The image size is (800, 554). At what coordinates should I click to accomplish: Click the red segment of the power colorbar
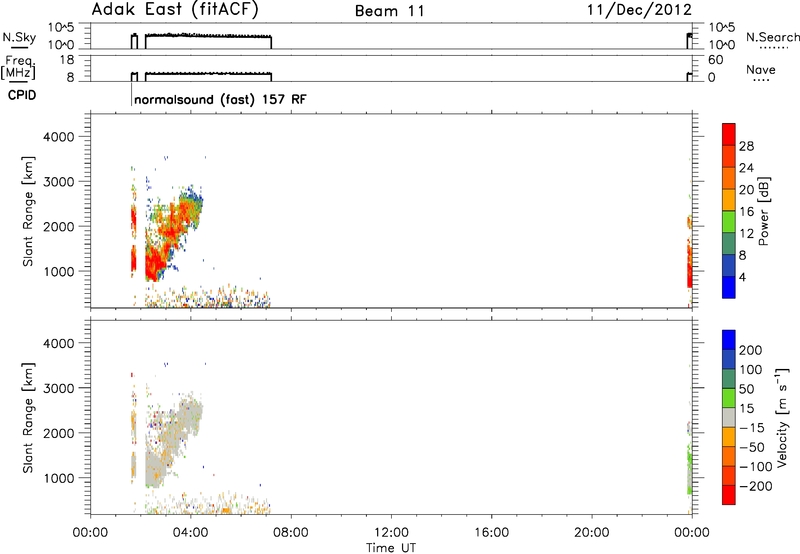(x=729, y=134)
